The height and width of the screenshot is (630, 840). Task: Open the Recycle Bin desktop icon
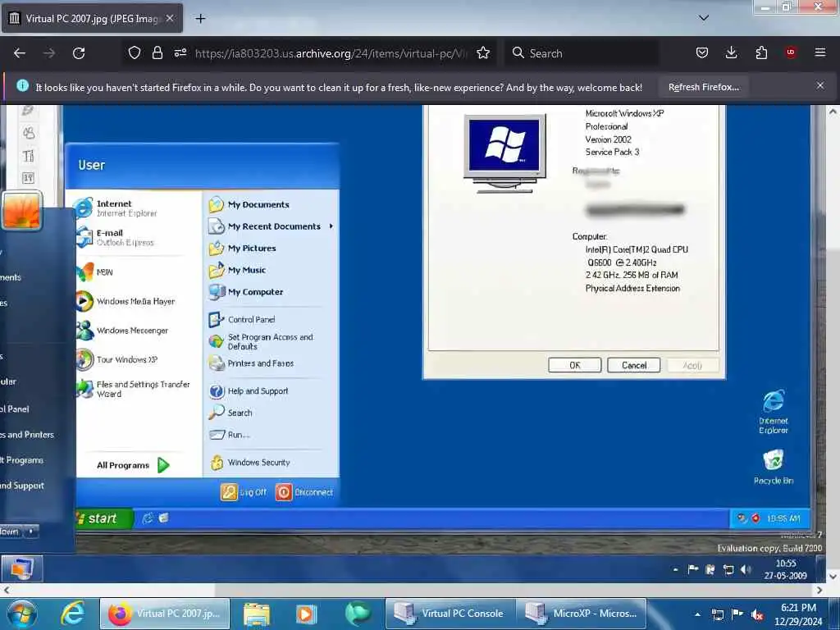click(774, 467)
